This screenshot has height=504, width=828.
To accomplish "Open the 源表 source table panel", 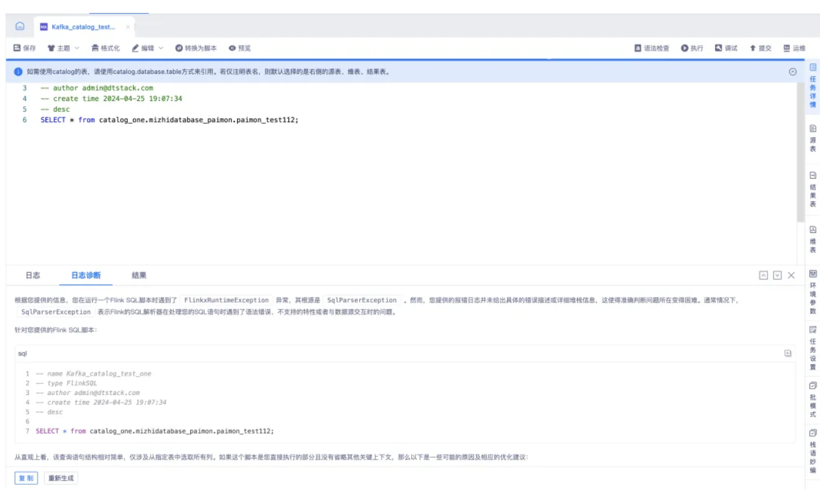I will point(813,139).
